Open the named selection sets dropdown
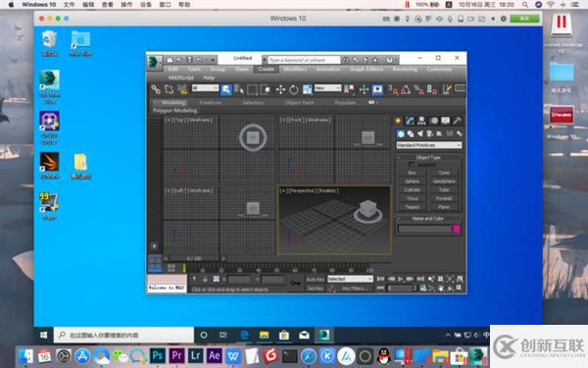The width and height of the screenshot is (588, 368). point(460,88)
